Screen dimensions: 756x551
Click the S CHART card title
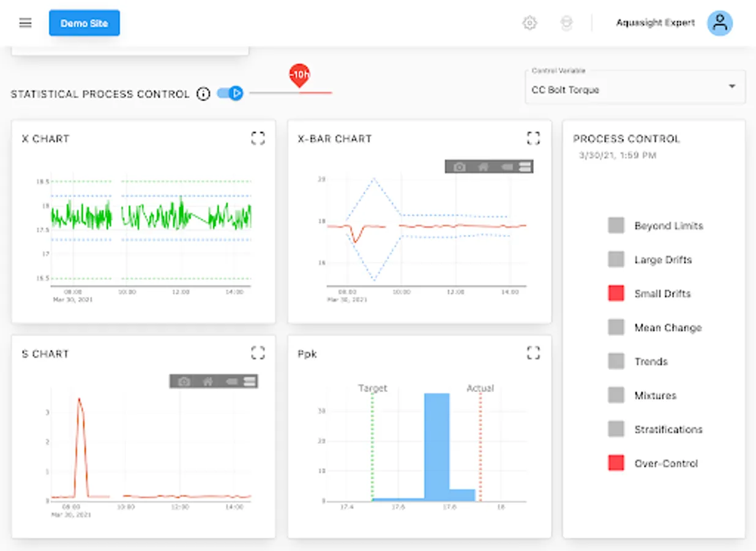pyautogui.click(x=45, y=354)
